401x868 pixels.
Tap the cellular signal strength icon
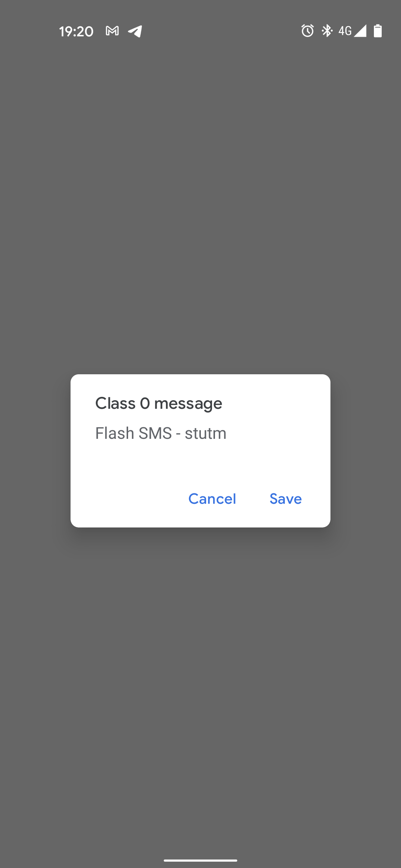(x=360, y=31)
